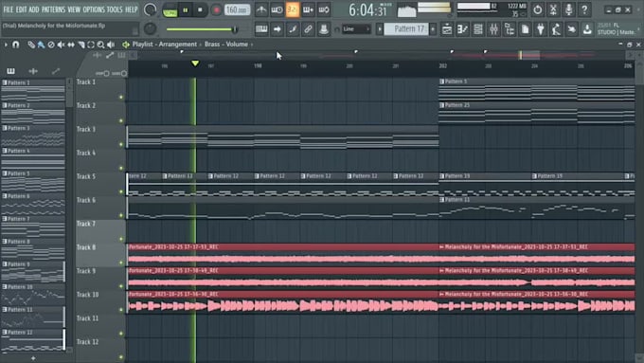Open the Pattern 25 clip menu icon

point(442,105)
